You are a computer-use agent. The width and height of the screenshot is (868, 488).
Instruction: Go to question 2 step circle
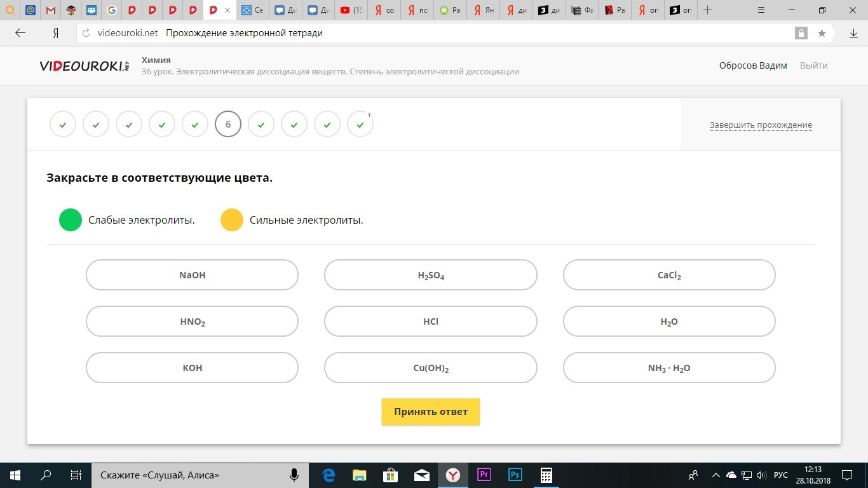click(x=96, y=125)
